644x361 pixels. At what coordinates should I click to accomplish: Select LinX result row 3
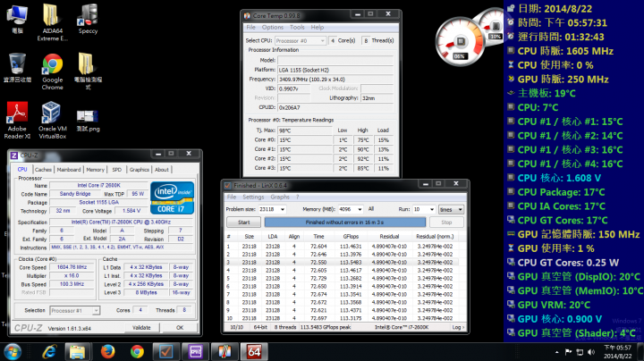tap(342, 262)
